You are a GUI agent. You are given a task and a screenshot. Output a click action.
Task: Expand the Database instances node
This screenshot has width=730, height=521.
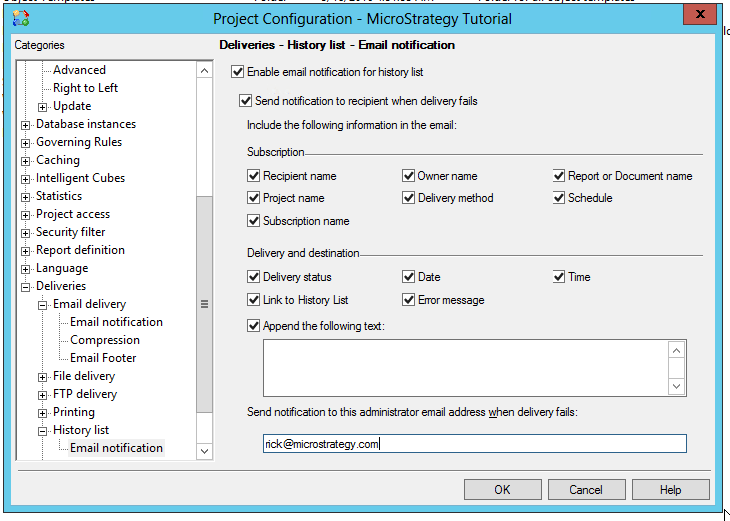click(x=26, y=125)
